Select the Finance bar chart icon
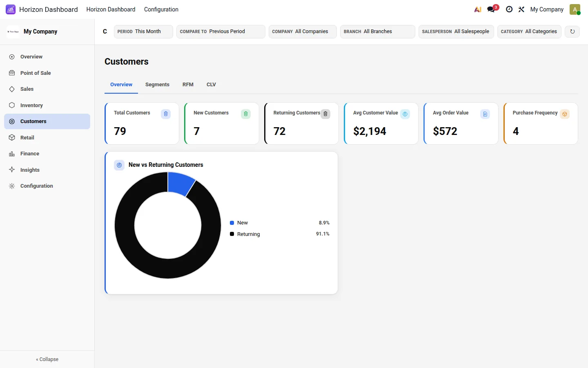 pyautogui.click(x=12, y=154)
